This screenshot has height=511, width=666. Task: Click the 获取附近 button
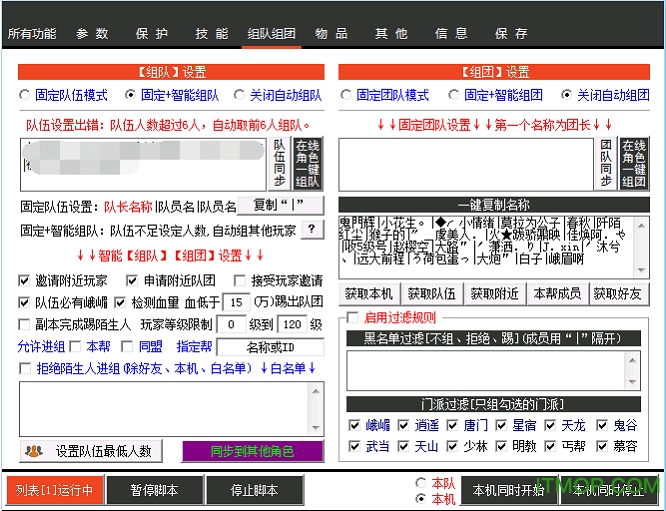494,294
